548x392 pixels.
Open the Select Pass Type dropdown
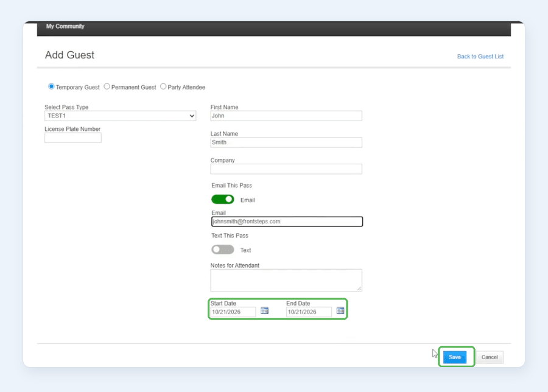[x=120, y=116]
